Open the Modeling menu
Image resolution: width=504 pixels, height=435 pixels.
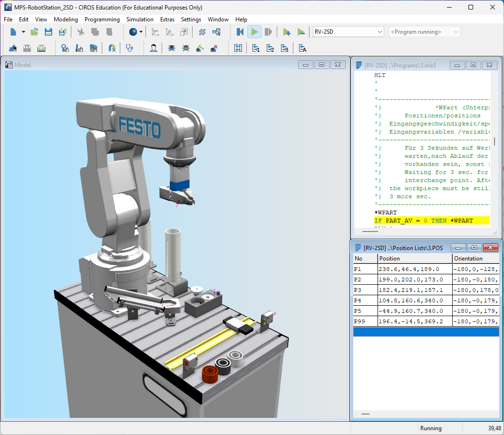point(66,19)
